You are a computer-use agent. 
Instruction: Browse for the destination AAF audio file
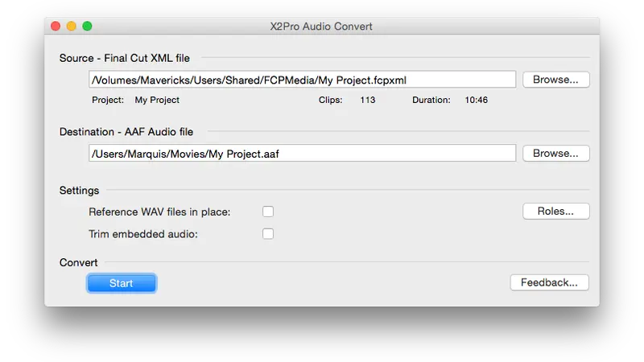tap(555, 153)
